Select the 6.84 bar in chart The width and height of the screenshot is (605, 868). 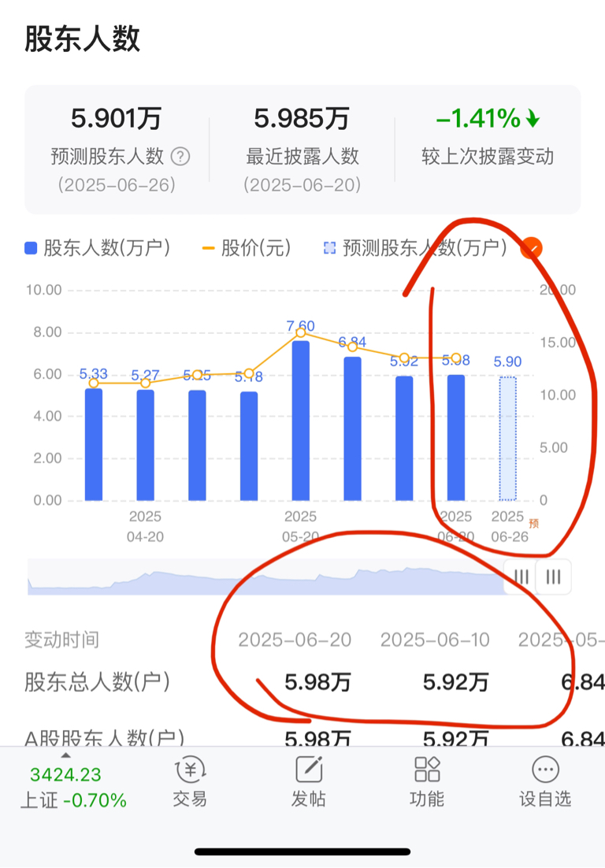tap(353, 428)
